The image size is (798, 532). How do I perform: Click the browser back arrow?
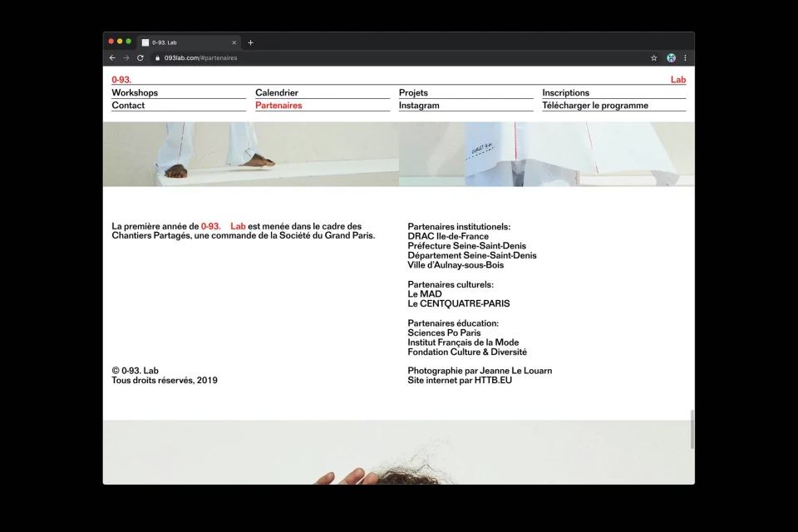[x=112, y=58]
